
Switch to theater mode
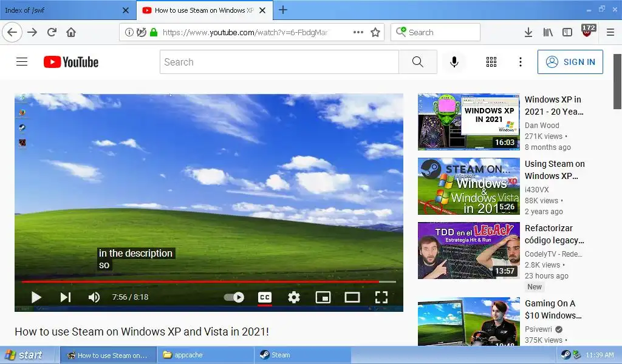pos(352,297)
